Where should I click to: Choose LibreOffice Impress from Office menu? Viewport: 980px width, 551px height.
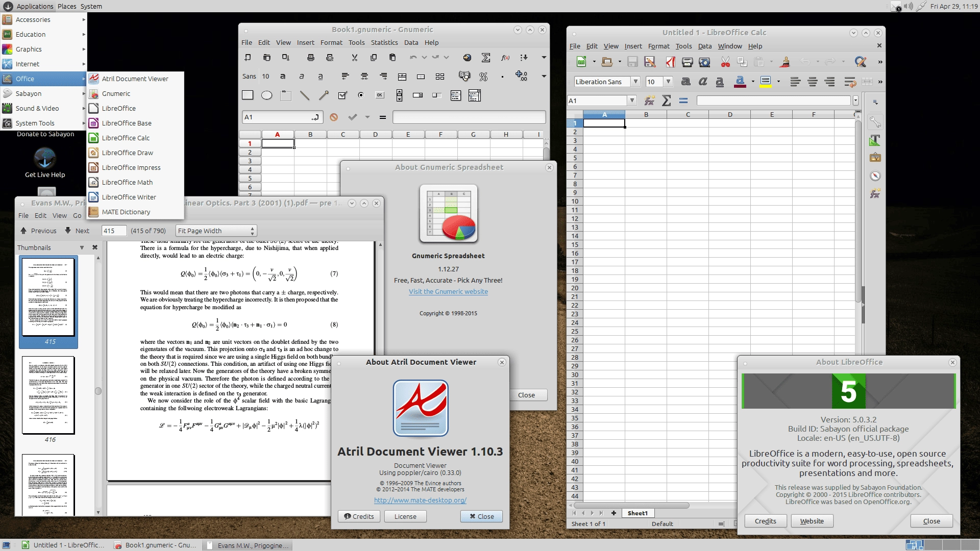[x=131, y=168]
